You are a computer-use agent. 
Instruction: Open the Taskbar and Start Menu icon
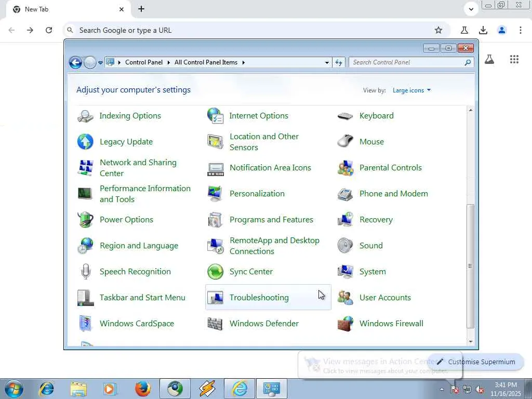coord(85,298)
